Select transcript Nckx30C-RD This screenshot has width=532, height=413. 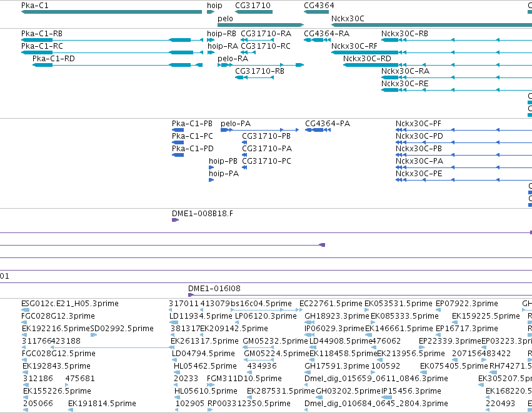438,65
